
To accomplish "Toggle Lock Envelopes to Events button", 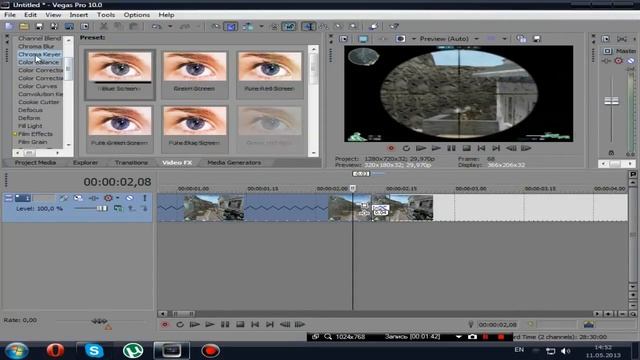I will pyautogui.click(x=274, y=27).
